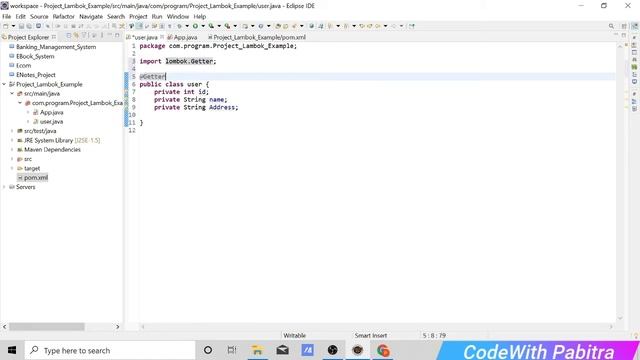Open the New dropdown arrow in toolbar
The image size is (640, 360).
tap(13, 26)
